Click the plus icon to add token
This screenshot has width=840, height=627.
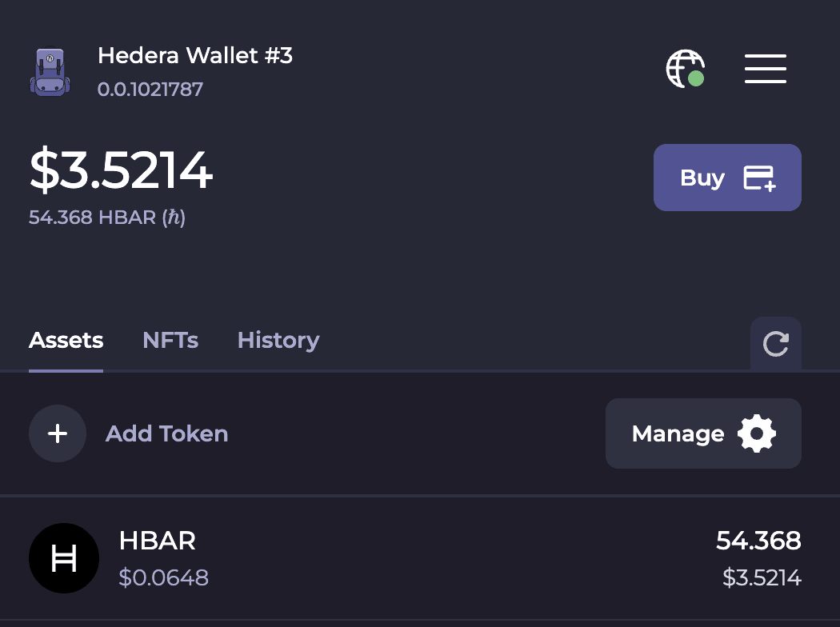tap(58, 433)
